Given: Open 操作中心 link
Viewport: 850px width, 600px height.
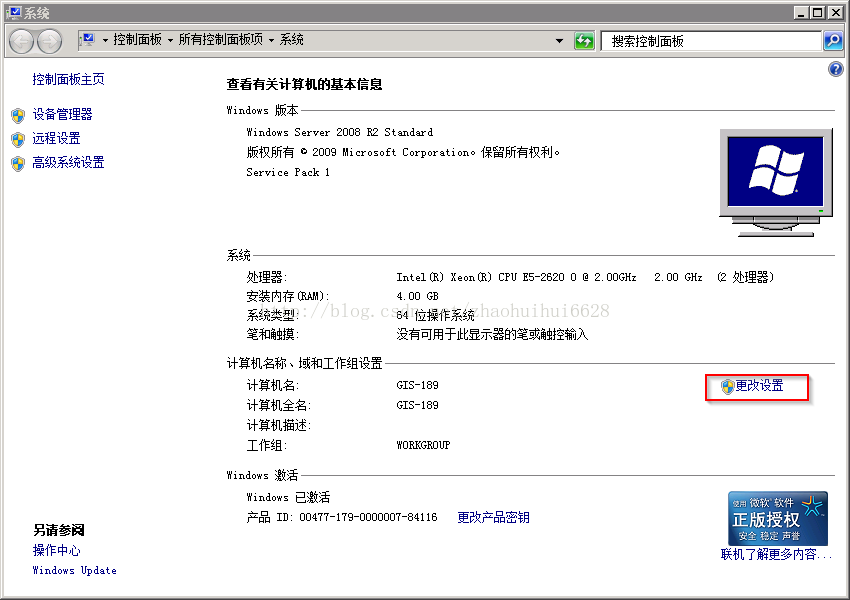Looking at the screenshot, I should point(56,550).
